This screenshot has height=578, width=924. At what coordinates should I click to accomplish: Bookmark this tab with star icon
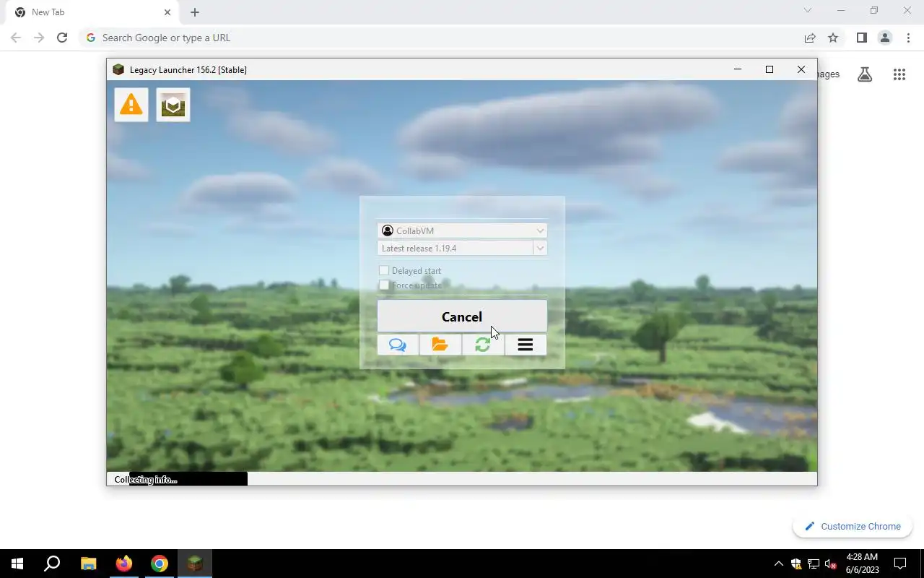click(x=833, y=38)
